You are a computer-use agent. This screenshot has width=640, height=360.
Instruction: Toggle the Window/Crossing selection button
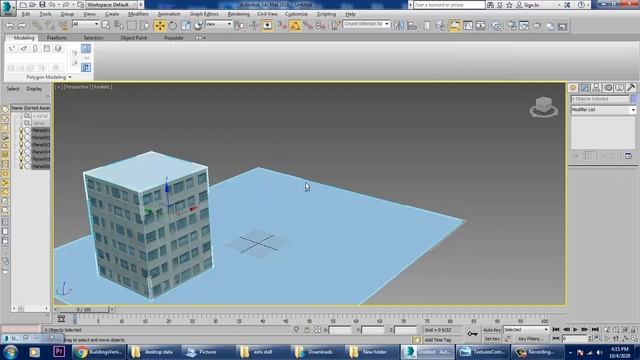pos(144,26)
